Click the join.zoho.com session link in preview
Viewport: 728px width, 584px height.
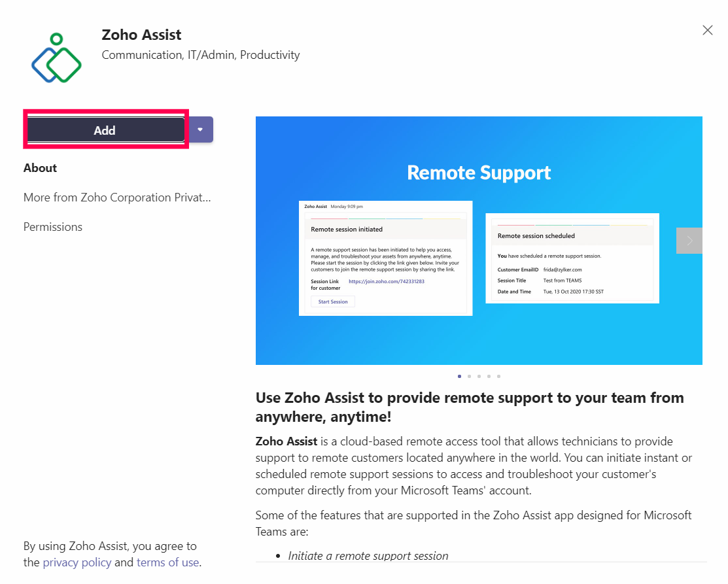387,281
